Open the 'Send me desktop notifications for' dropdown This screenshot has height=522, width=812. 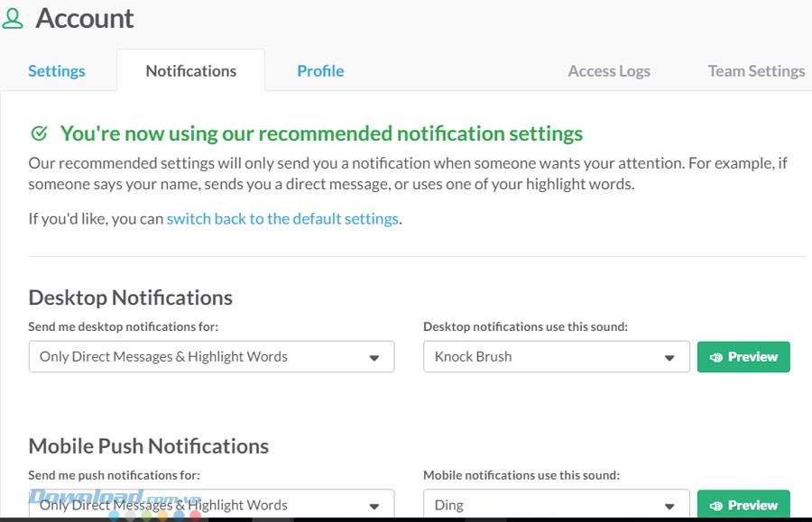(x=211, y=356)
